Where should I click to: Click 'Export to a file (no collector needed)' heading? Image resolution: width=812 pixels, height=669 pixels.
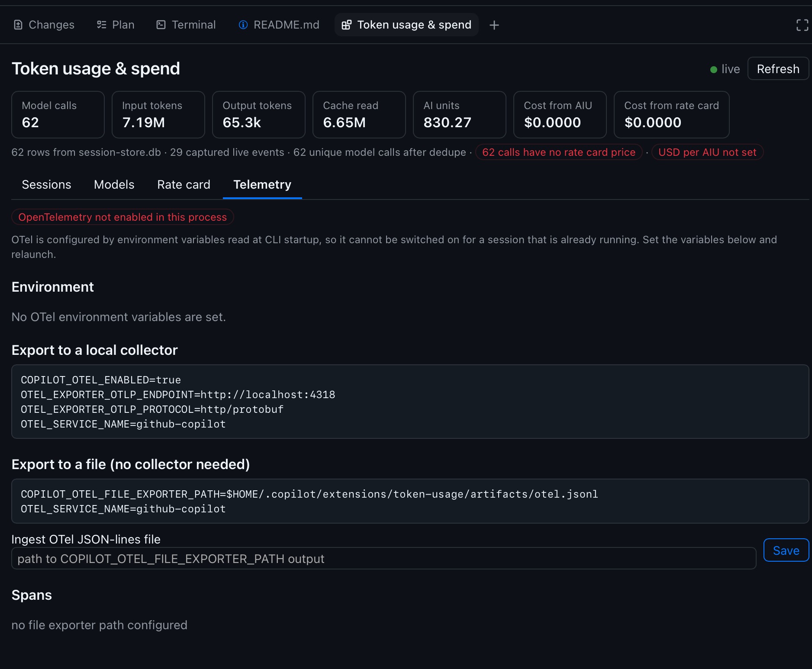131,464
